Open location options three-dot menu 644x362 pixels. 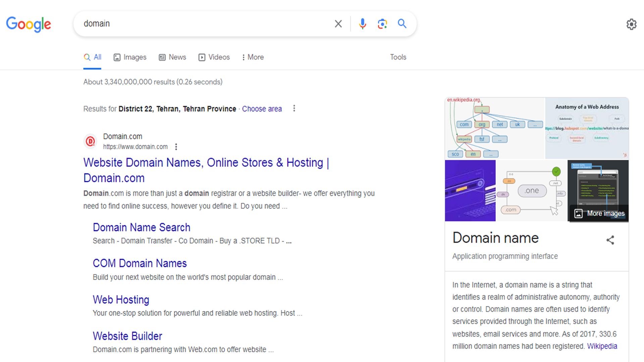point(294,108)
